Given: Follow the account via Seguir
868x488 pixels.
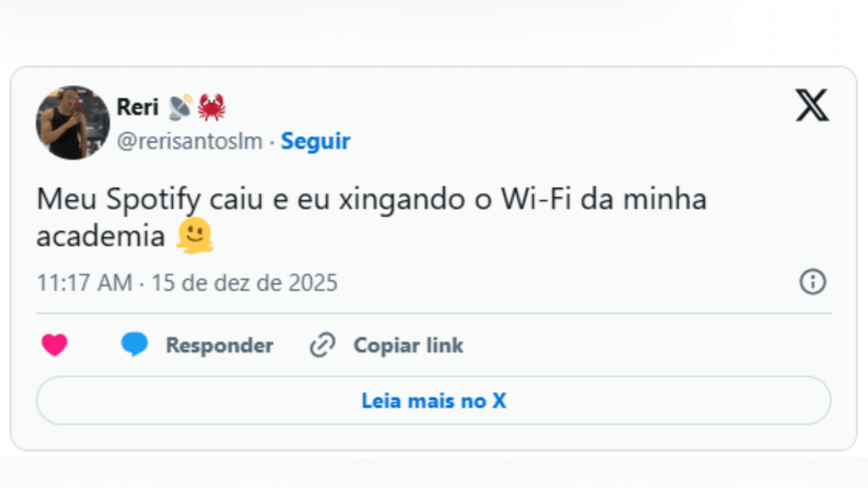Looking at the screenshot, I should pos(315,141).
